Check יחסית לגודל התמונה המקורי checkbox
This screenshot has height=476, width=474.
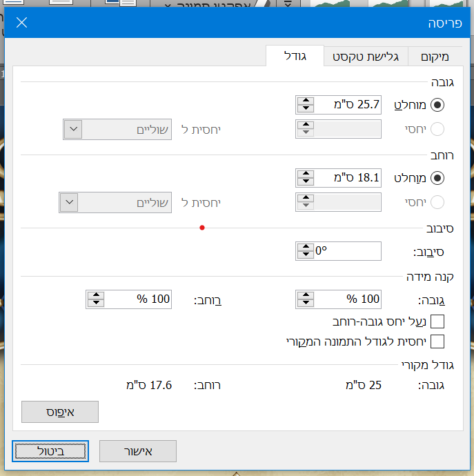point(437,341)
